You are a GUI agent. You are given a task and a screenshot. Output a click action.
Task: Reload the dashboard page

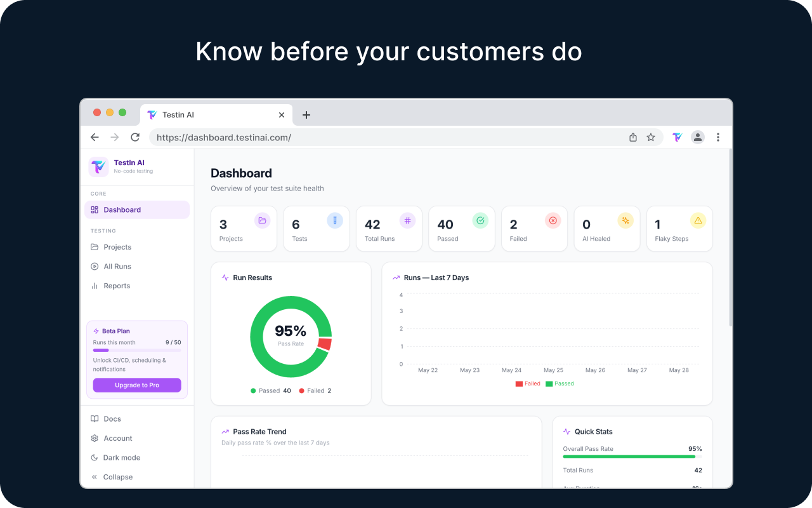click(135, 137)
